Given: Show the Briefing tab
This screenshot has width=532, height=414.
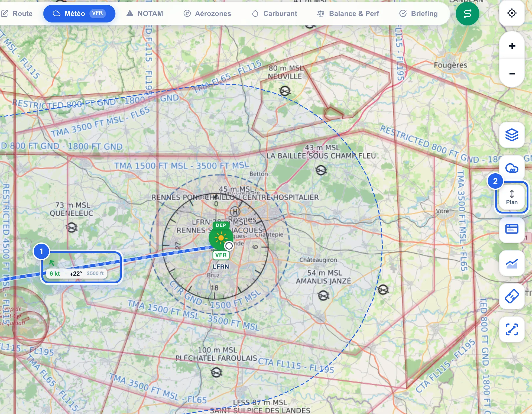Looking at the screenshot, I should [419, 14].
